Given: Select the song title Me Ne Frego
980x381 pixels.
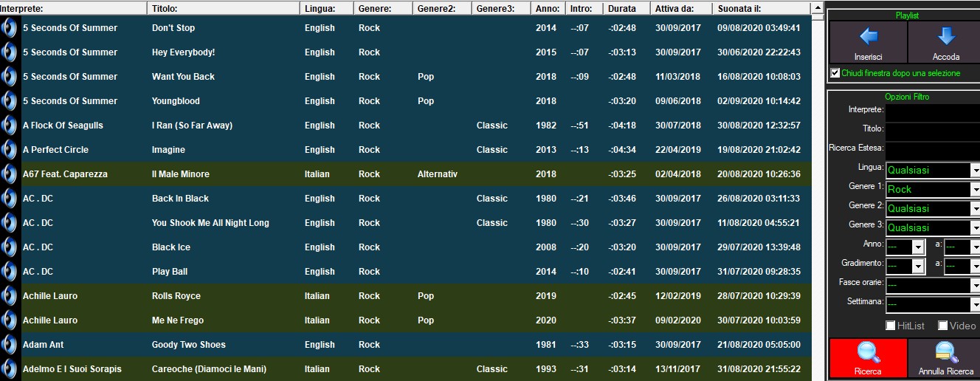Looking at the screenshot, I should [x=178, y=320].
